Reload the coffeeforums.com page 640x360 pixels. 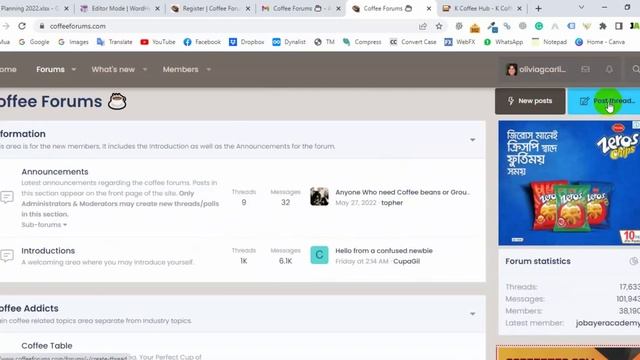pos(22,26)
